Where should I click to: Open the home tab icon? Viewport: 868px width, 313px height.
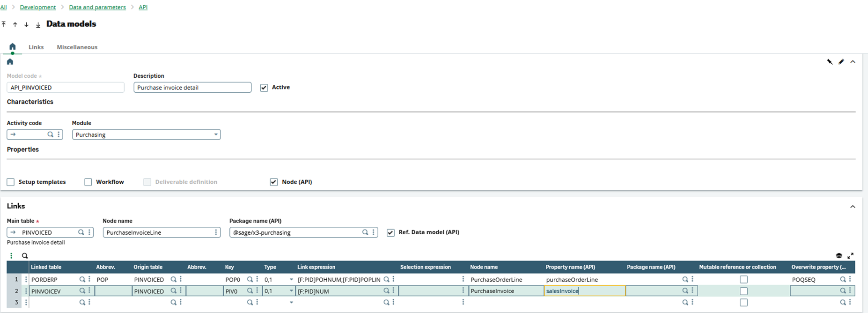13,46
